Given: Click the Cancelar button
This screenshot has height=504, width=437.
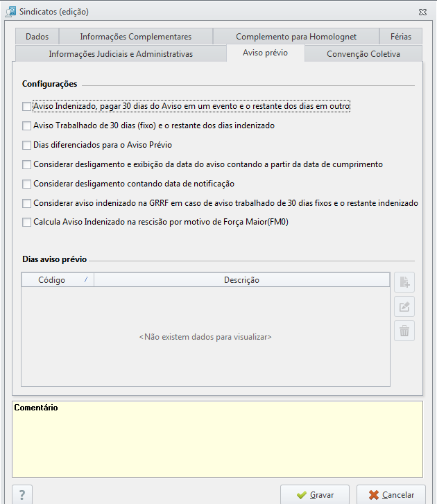Looking at the screenshot, I should click(x=391, y=495).
